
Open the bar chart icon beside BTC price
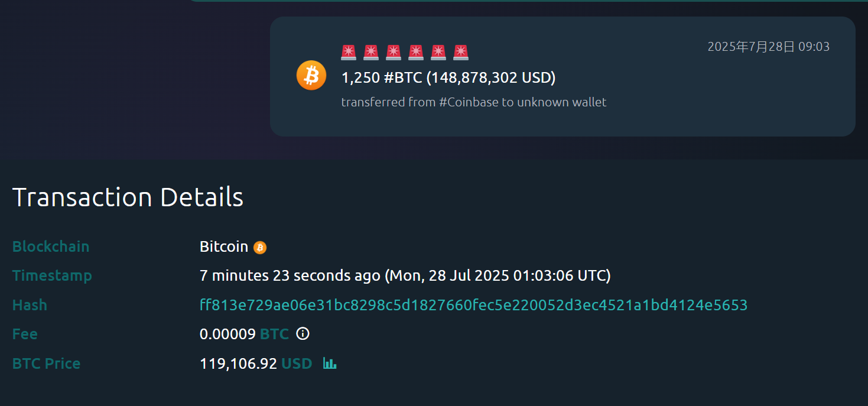pos(330,363)
